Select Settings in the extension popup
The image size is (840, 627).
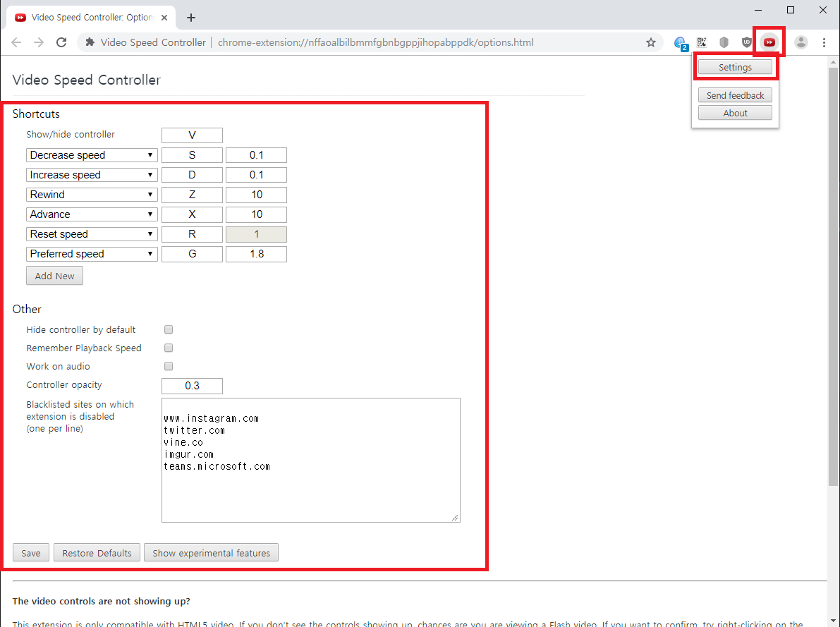click(x=735, y=68)
